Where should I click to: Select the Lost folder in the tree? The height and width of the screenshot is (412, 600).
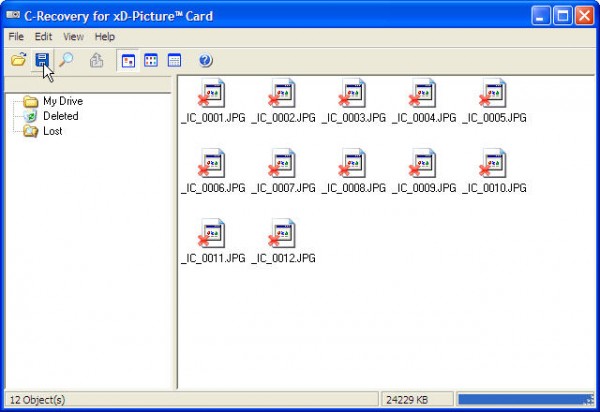click(x=52, y=131)
